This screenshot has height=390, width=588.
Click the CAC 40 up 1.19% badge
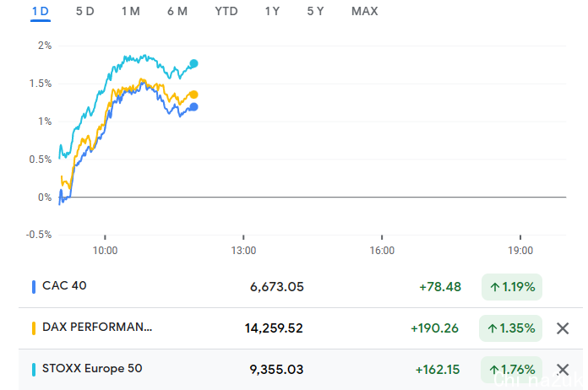point(512,287)
